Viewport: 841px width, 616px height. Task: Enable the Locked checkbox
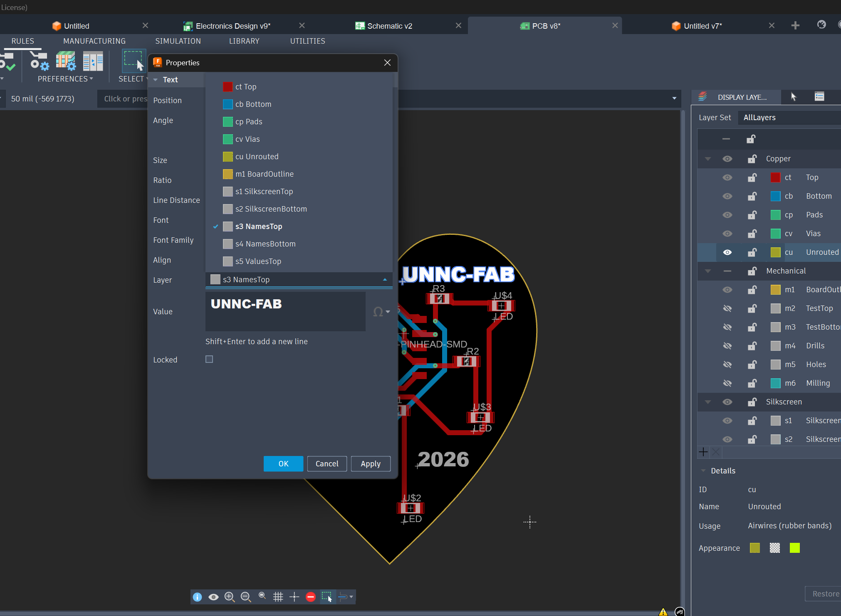(209, 359)
